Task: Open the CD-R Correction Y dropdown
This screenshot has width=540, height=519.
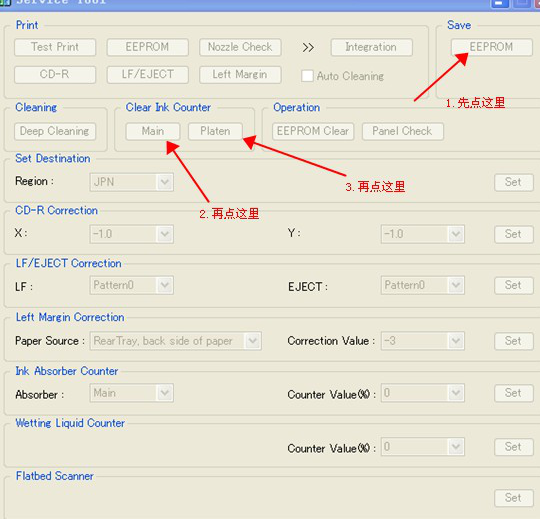Action: point(423,234)
